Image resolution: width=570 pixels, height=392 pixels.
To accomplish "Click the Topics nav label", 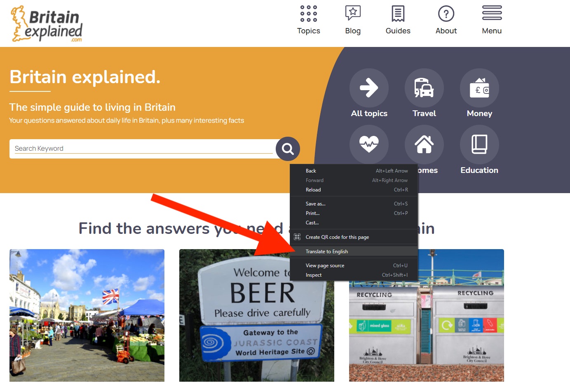I will 309,31.
